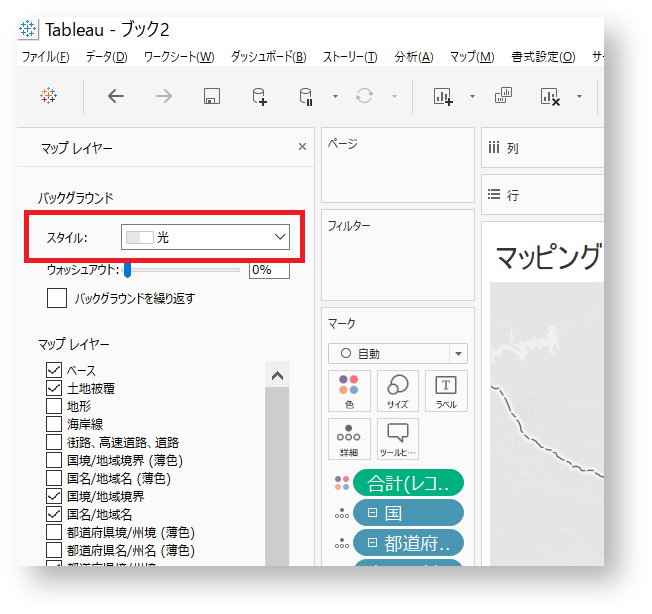Click detail icon beside 国 pill
This screenshot has height=614, width=652.
pyautogui.click(x=342, y=513)
